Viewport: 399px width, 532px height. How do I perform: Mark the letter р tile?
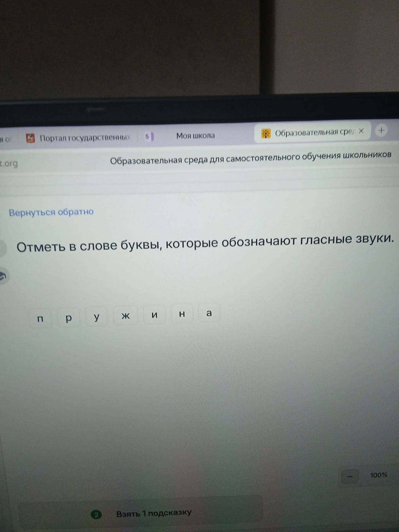[68, 318]
